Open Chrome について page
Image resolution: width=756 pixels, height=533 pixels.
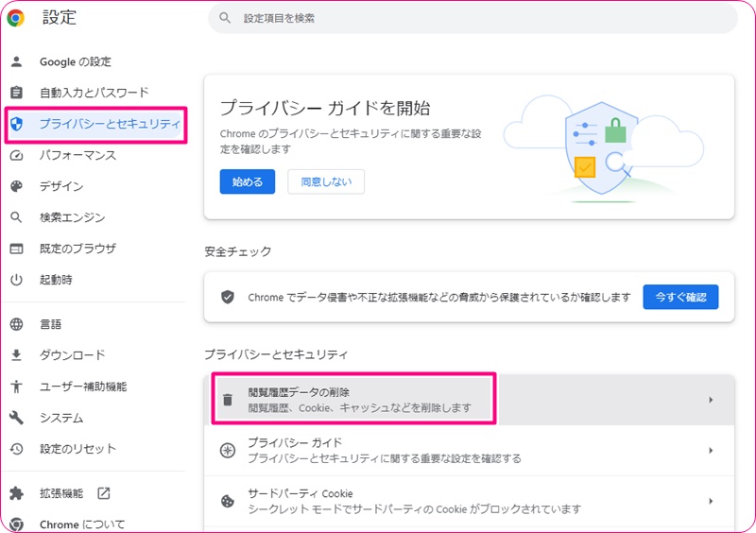81,524
